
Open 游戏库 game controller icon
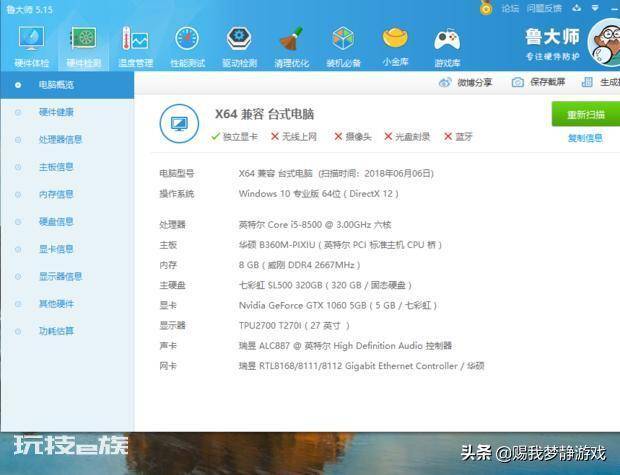point(447,46)
